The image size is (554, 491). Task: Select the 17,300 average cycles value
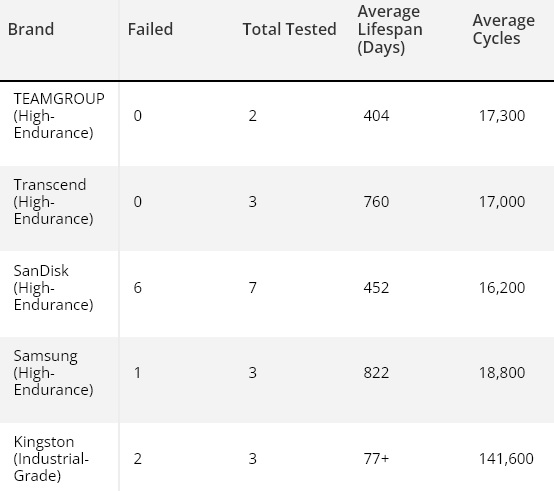coord(502,116)
